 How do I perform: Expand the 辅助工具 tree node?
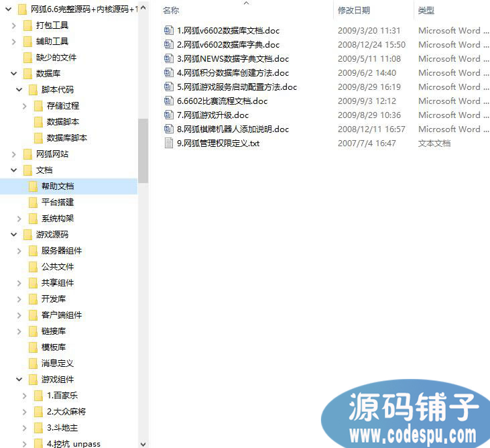click(14, 42)
